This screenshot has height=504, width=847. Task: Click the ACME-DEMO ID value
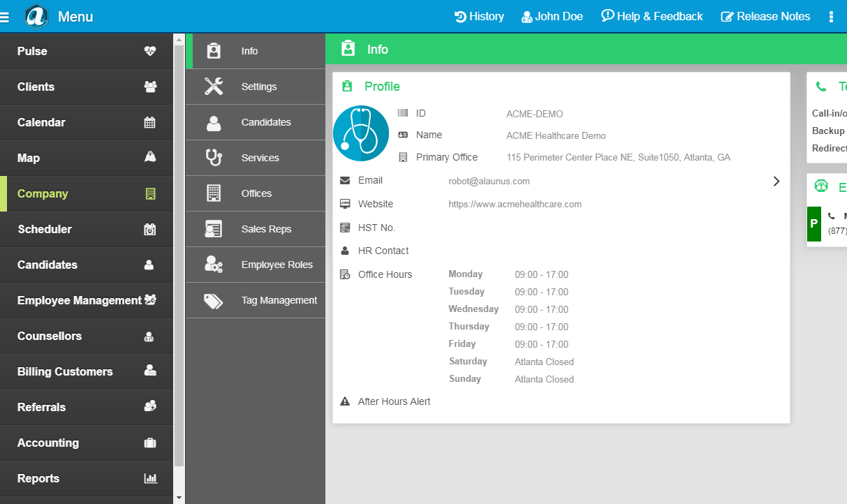(535, 114)
